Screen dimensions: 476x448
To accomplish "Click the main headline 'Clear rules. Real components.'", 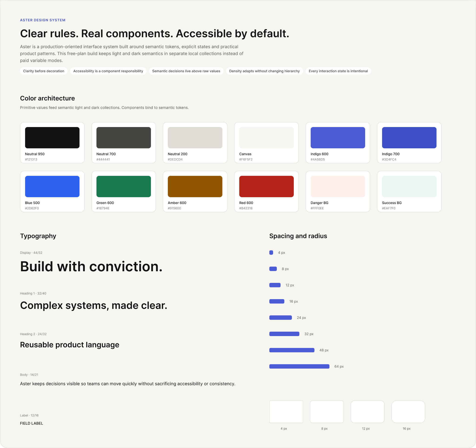I will [x=154, y=33].
